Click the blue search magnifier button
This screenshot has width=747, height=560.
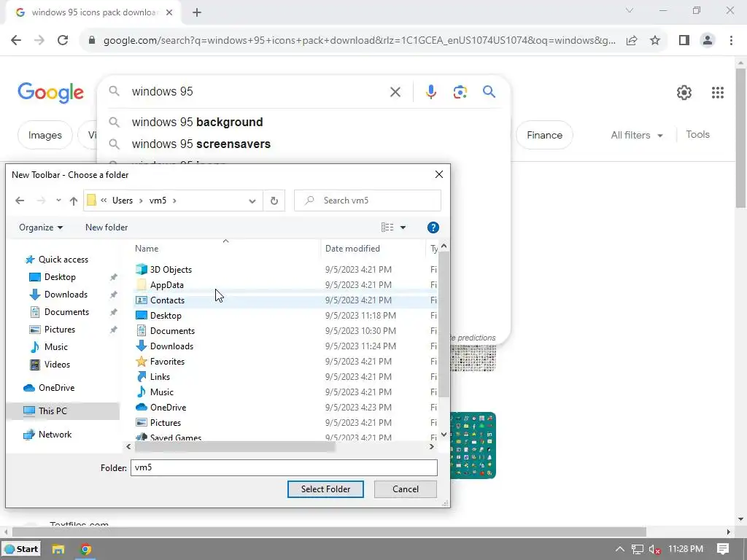coord(489,91)
